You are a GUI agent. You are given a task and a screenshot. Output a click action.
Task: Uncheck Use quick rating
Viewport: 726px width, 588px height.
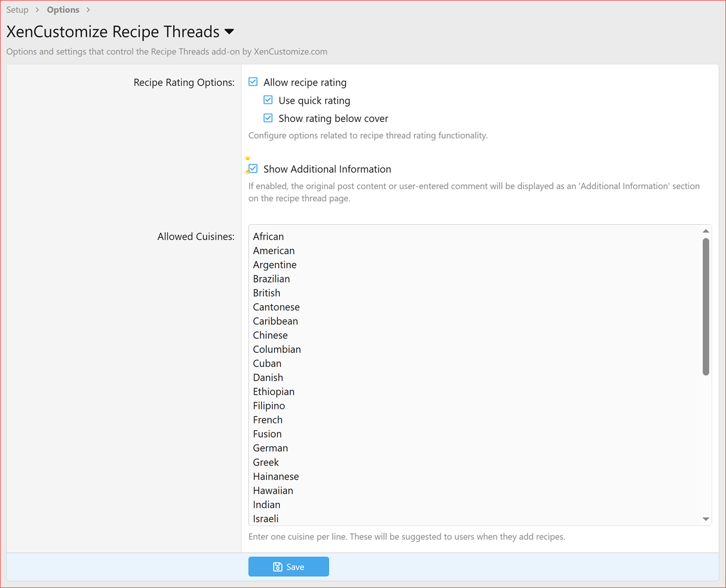click(x=267, y=99)
